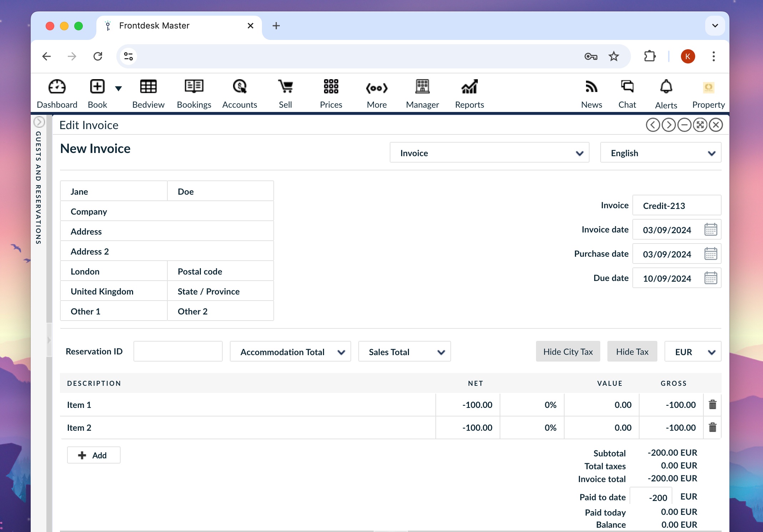Open the Dashboard page
Viewport: 763px width, 532px height.
57,94
